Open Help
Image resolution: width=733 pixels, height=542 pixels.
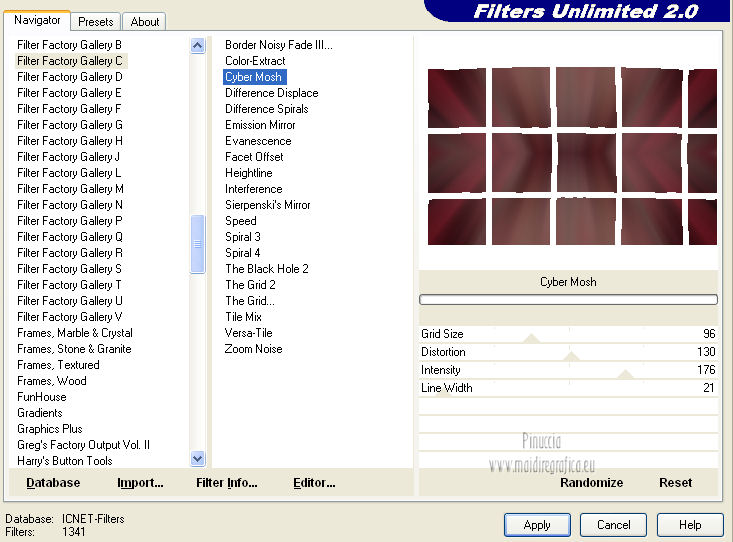690,525
